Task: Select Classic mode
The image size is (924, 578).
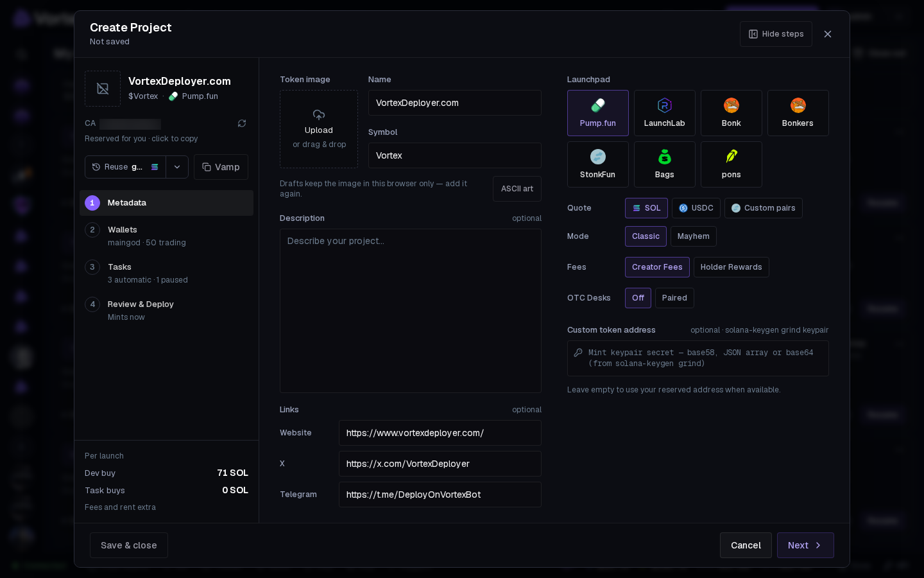Action: [646, 236]
